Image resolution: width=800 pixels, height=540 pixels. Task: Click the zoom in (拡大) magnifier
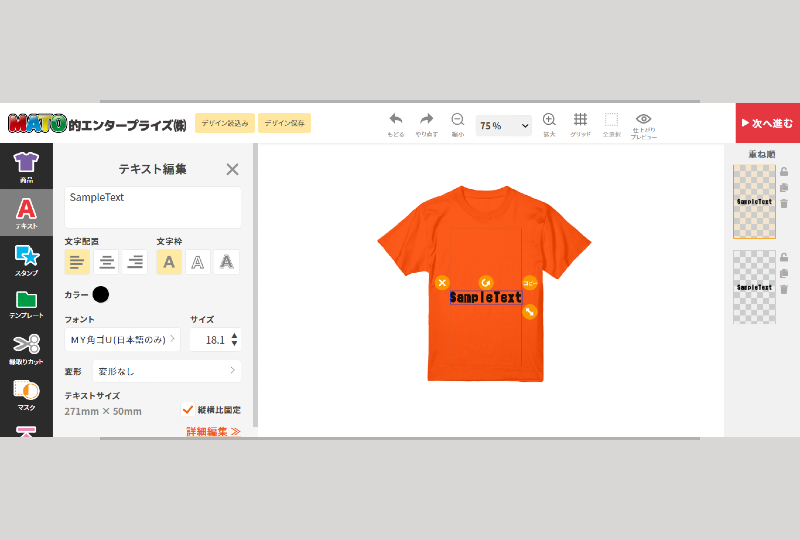coord(549,123)
